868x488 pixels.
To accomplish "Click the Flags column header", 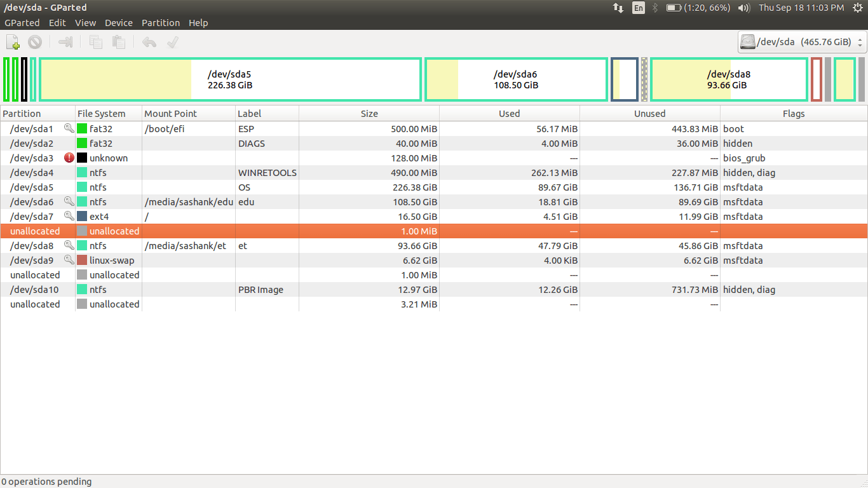I will point(794,113).
